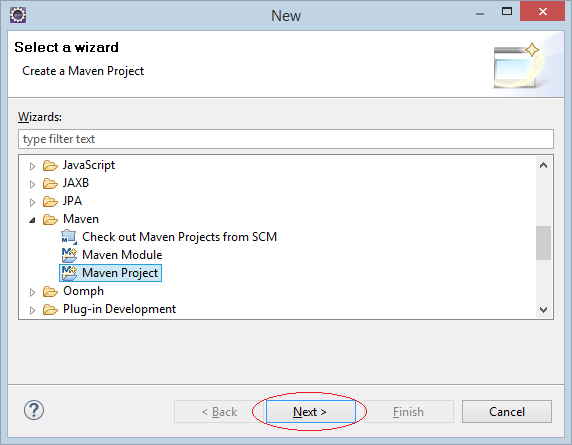The image size is (572, 445).
Task: Click the Maven Project wizard icon
Action: 69,273
